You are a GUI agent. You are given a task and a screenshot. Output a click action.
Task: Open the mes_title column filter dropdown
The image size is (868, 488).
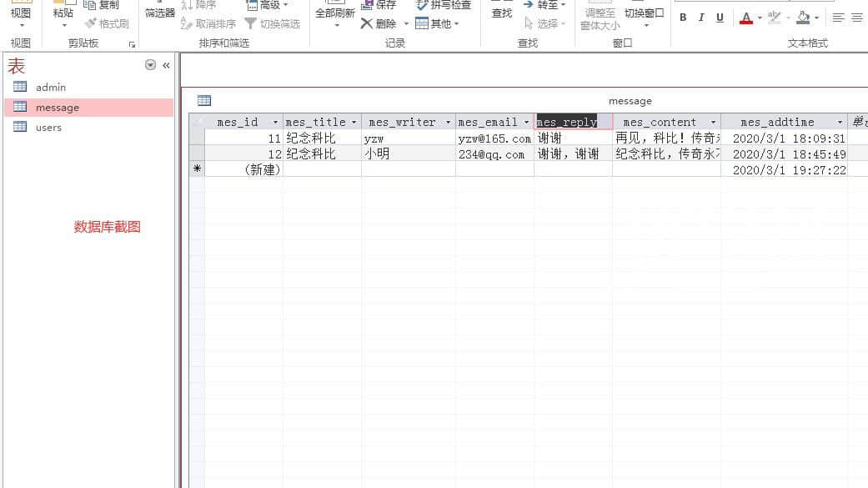click(x=354, y=123)
